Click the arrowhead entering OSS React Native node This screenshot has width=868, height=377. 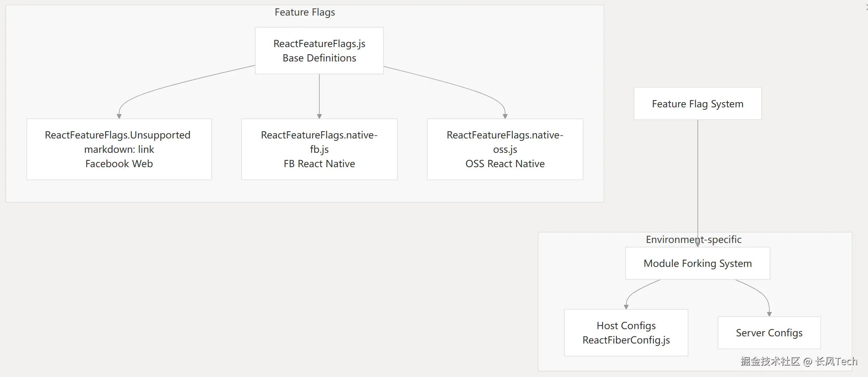point(505,116)
